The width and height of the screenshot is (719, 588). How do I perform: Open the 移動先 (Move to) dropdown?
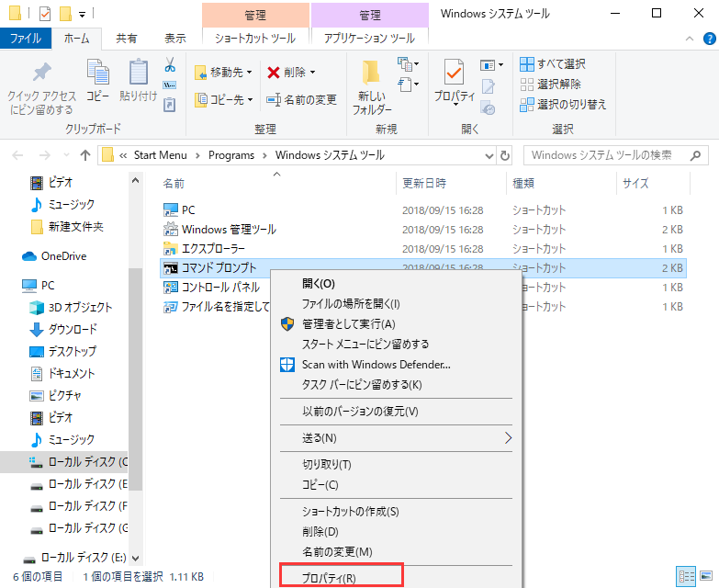[223, 73]
